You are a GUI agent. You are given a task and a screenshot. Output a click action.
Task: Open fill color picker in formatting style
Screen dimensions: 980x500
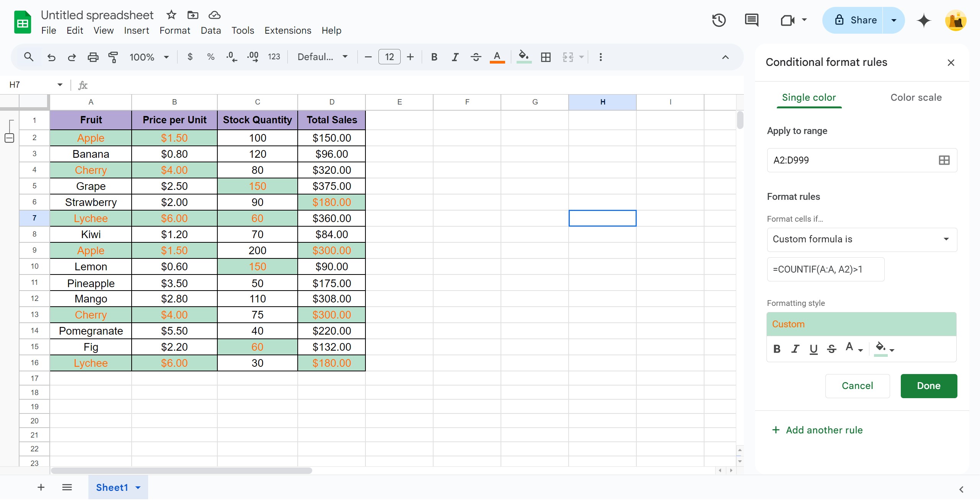point(884,349)
